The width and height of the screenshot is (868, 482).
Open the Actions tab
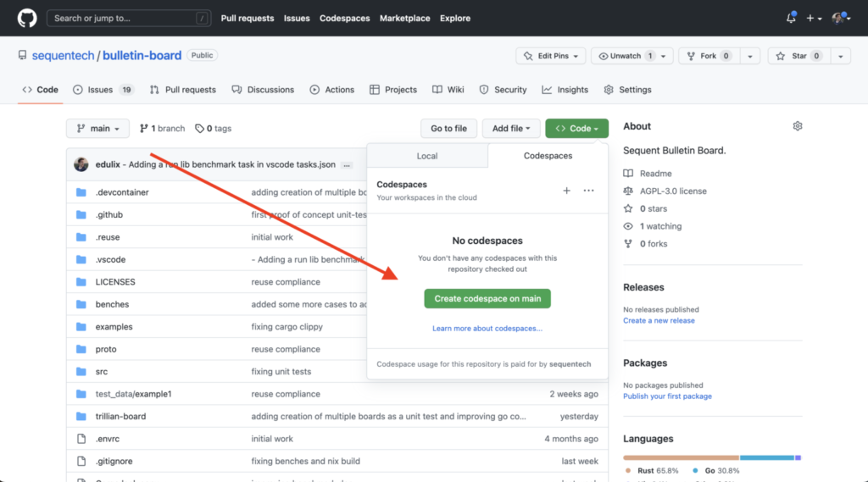332,90
